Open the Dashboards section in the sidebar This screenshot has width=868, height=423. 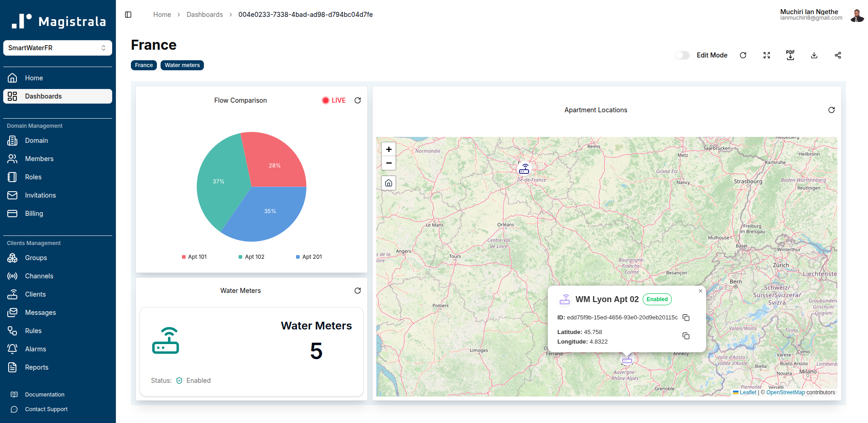[x=44, y=96]
